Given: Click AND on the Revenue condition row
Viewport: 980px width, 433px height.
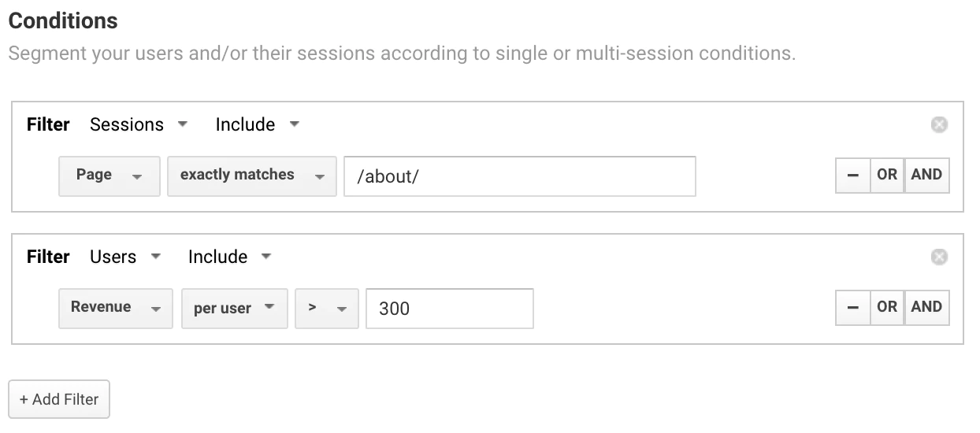Looking at the screenshot, I should click(926, 307).
